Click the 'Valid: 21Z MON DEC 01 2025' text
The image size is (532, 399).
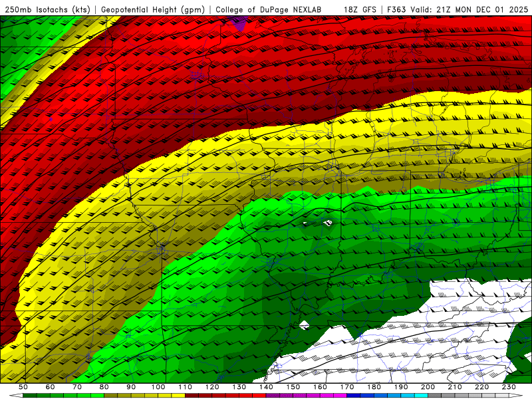tap(469, 9)
